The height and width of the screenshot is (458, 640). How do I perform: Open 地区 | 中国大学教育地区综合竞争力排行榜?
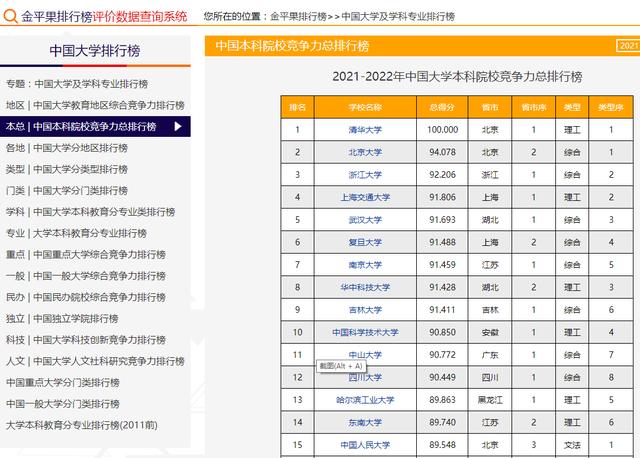tap(95, 105)
